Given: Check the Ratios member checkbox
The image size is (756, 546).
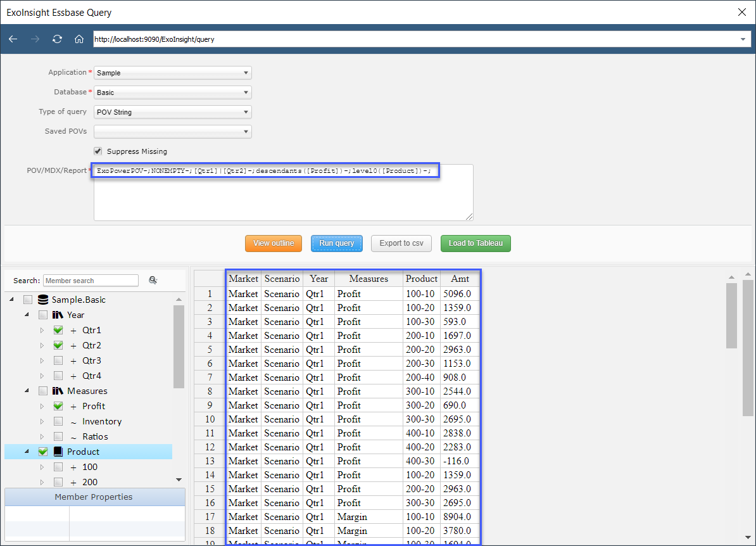Looking at the screenshot, I should coord(58,436).
